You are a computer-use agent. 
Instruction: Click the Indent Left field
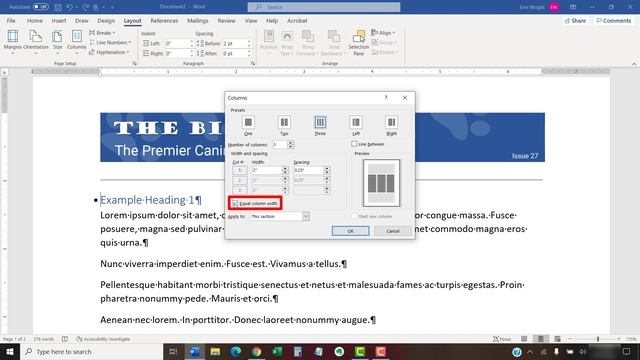click(x=177, y=43)
